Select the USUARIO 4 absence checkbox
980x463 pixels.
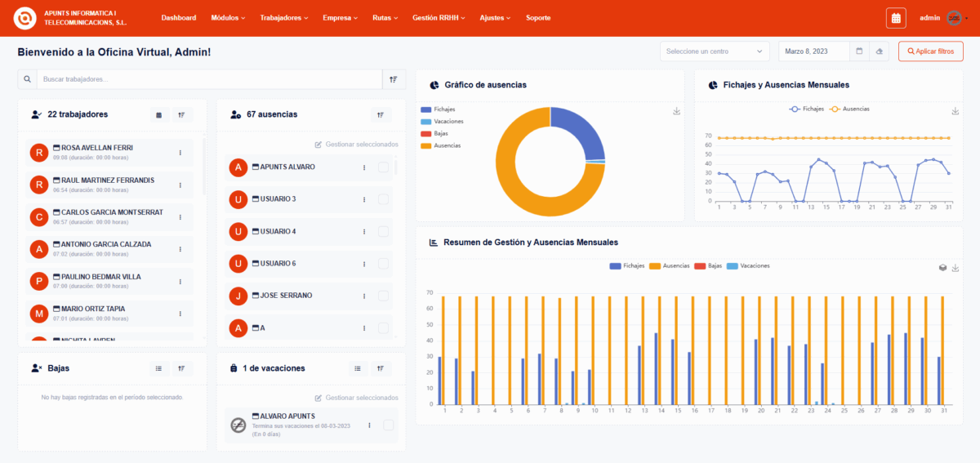383,232
